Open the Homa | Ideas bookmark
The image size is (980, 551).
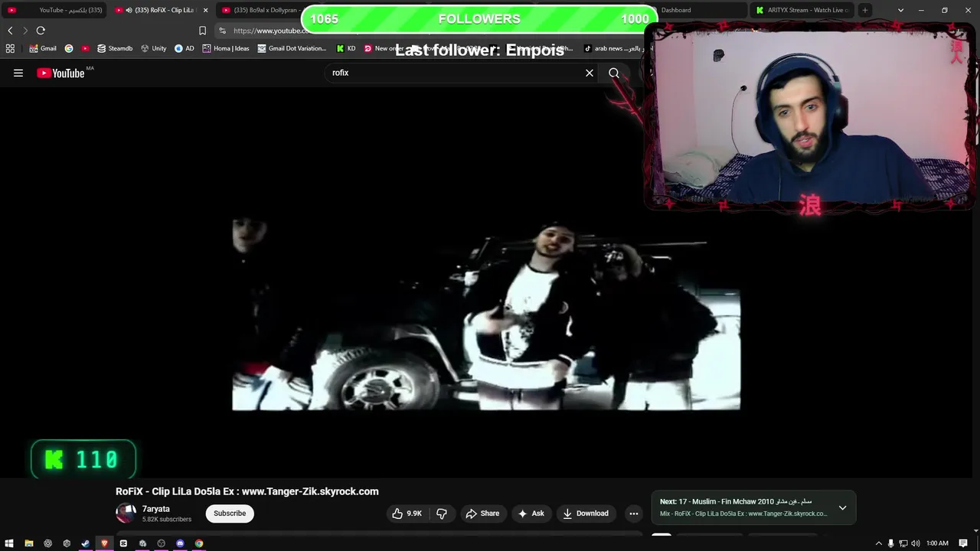226,48
